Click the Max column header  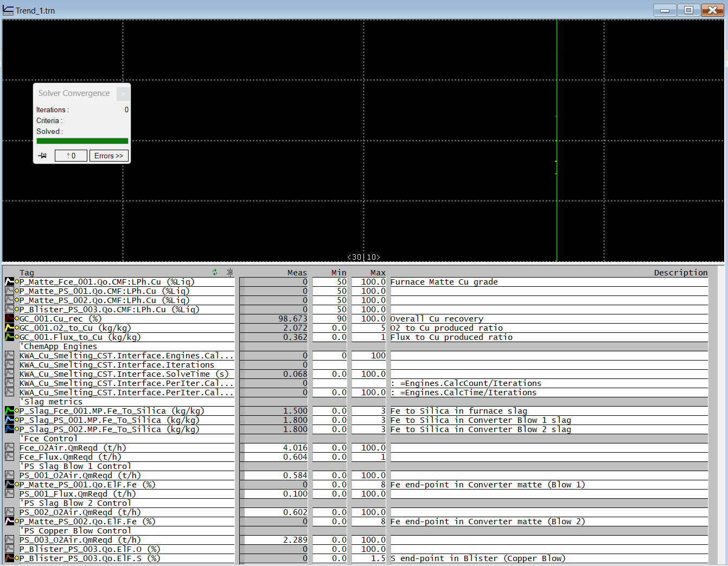pos(378,273)
